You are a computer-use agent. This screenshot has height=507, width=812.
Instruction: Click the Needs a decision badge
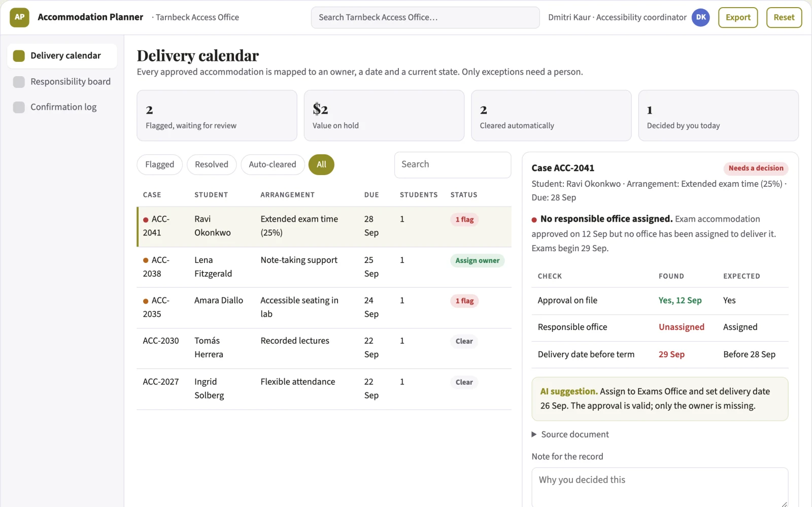[x=756, y=168]
